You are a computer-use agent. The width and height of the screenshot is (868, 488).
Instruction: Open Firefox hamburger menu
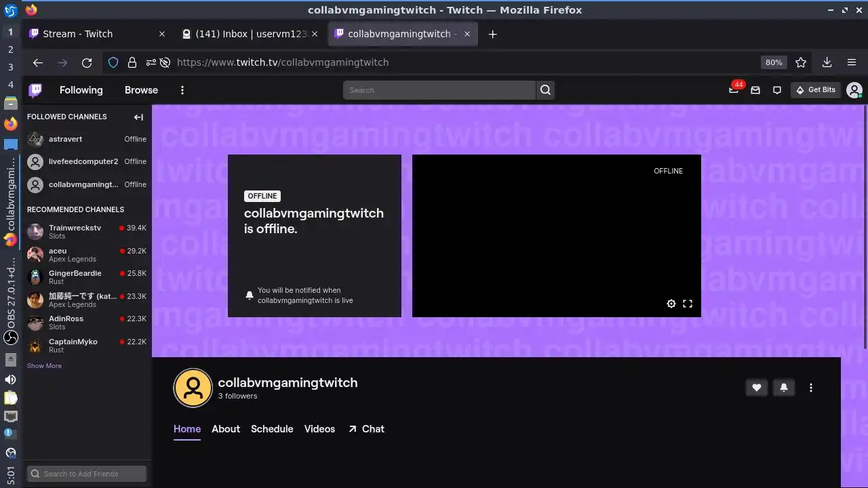click(852, 62)
